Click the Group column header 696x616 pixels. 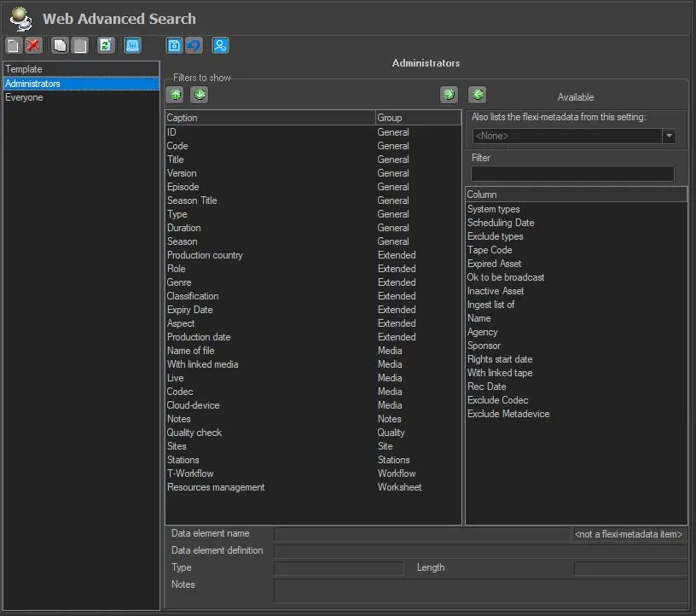(417, 118)
